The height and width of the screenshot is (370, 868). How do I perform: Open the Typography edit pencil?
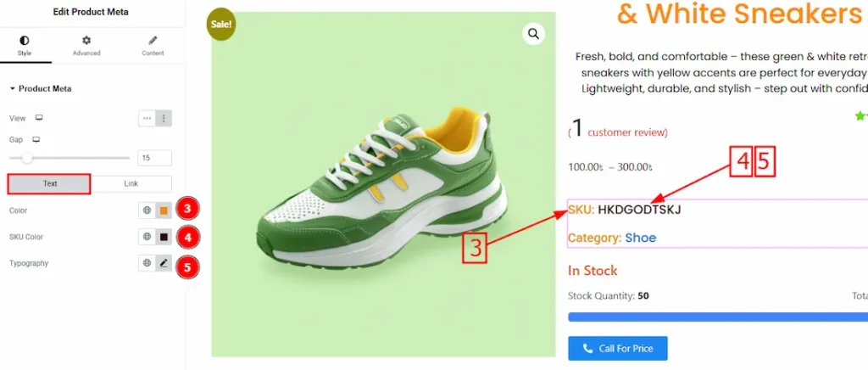[x=164, y=263]
